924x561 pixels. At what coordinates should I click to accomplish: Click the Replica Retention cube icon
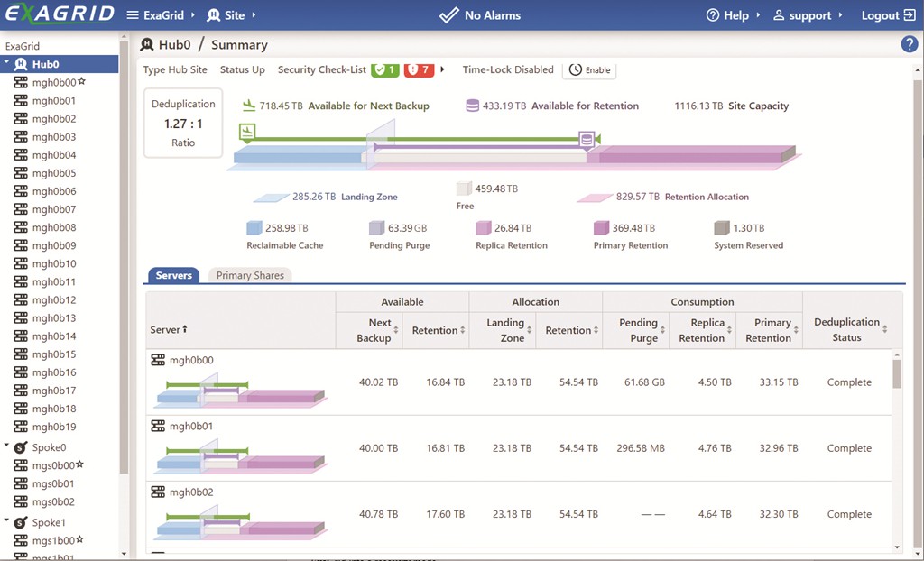484,227
